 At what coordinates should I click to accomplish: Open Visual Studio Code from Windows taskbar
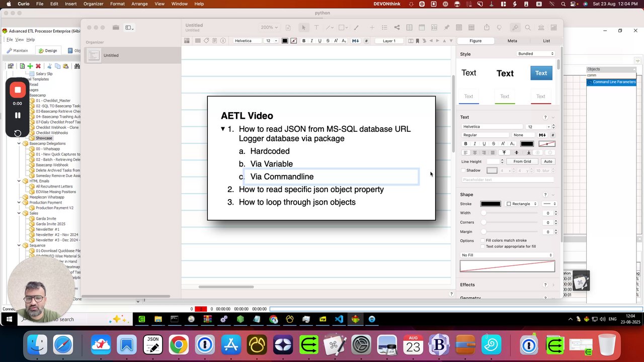coord(339,319)
